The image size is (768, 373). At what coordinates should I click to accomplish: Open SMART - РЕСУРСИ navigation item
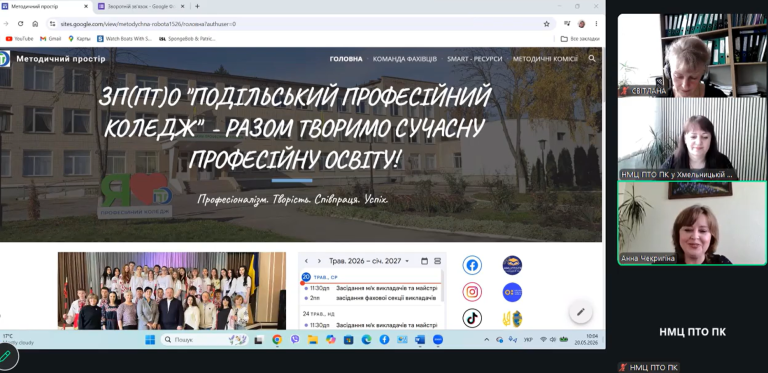[475, 59]
